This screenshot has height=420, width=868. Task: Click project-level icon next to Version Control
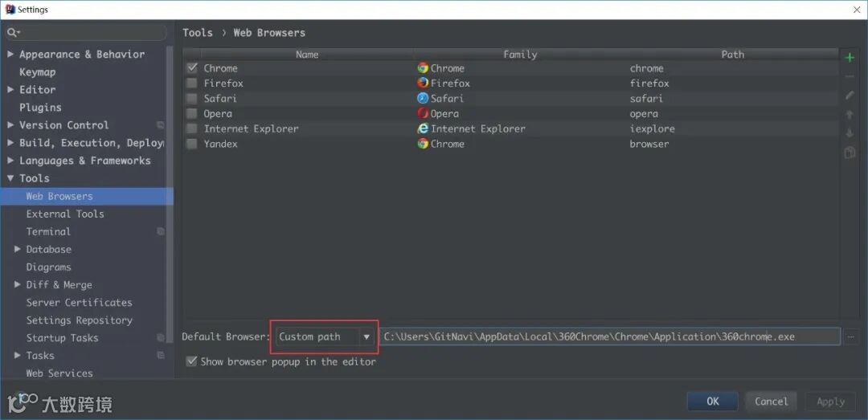click(x=161, y=125)
